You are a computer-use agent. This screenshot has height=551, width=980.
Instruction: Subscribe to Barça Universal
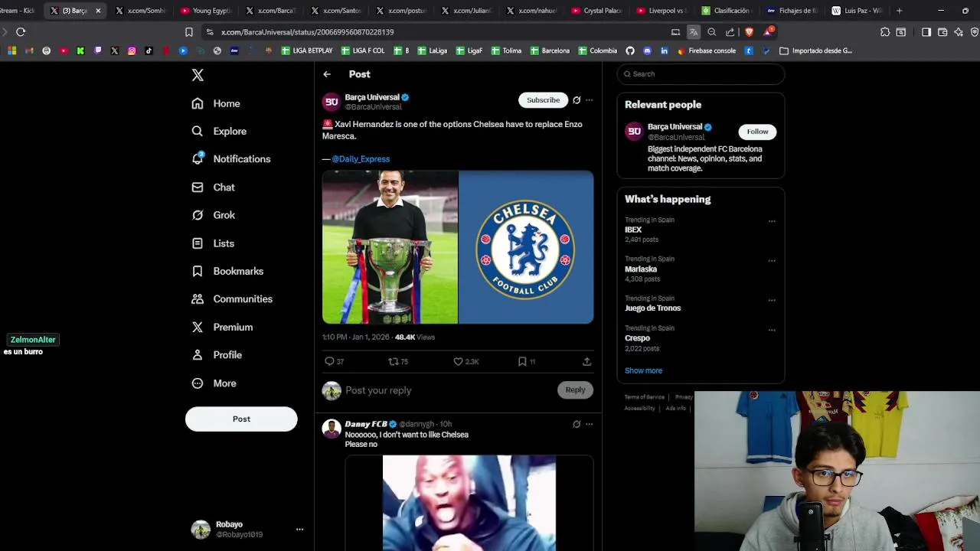pyautogui.click(x=543, y=100)
